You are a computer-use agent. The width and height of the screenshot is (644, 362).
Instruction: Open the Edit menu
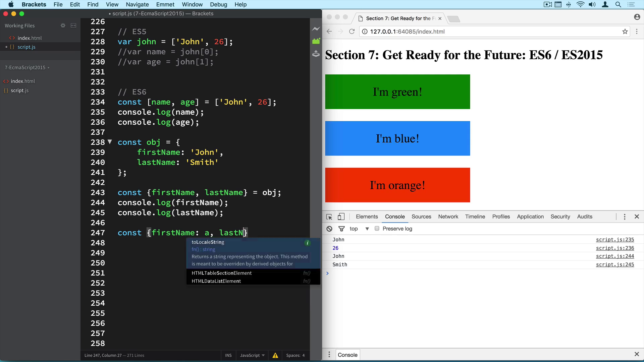[x=75, y=4]
